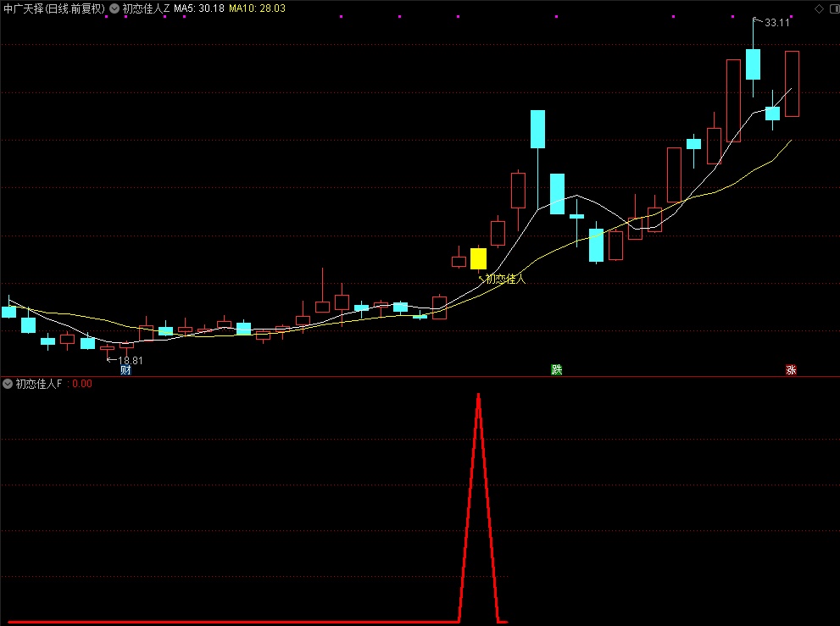
Task: Select the MA10: 28.03 label
Action: 258,8
